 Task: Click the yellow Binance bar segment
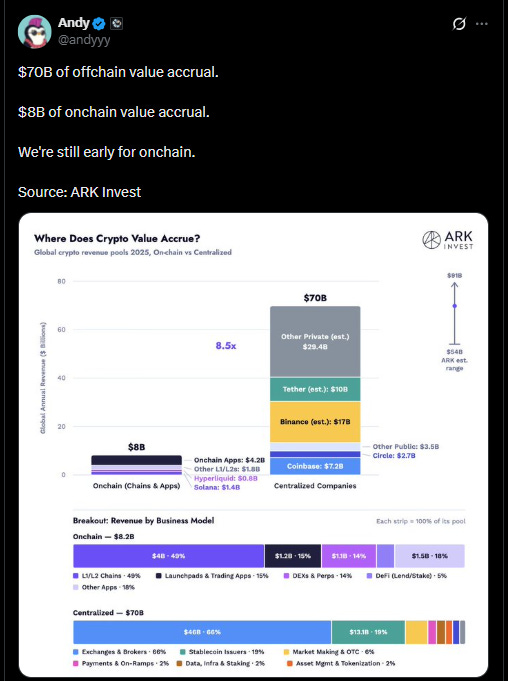coord(315,422)
